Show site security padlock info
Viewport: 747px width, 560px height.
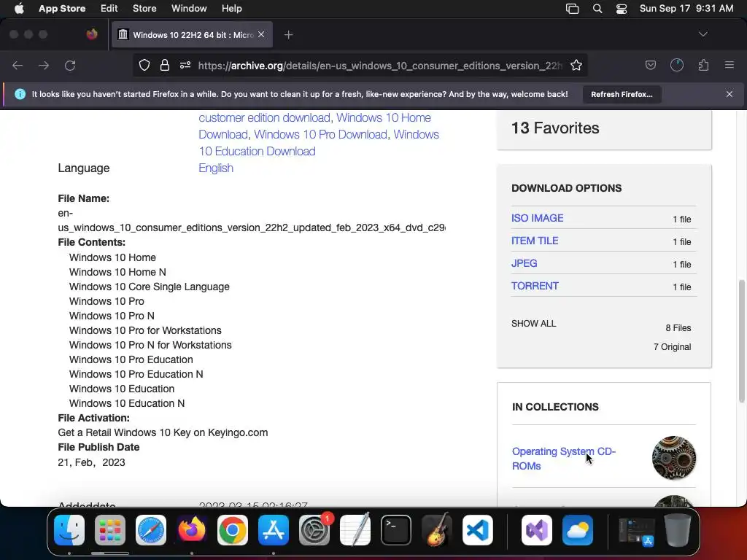165,65
